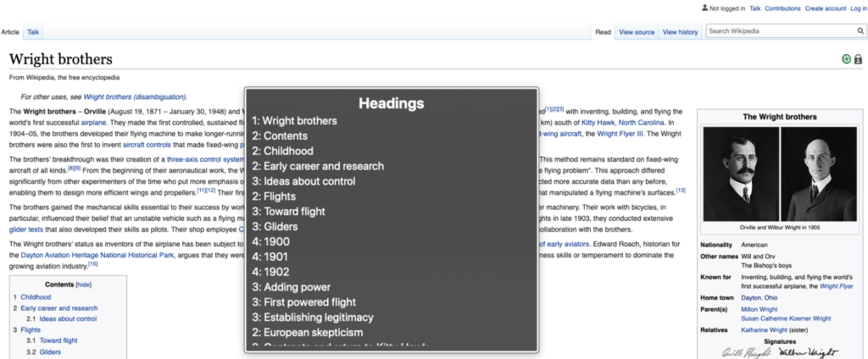
Task: Select heading '4: 1902'
Action: coord(270,272)
